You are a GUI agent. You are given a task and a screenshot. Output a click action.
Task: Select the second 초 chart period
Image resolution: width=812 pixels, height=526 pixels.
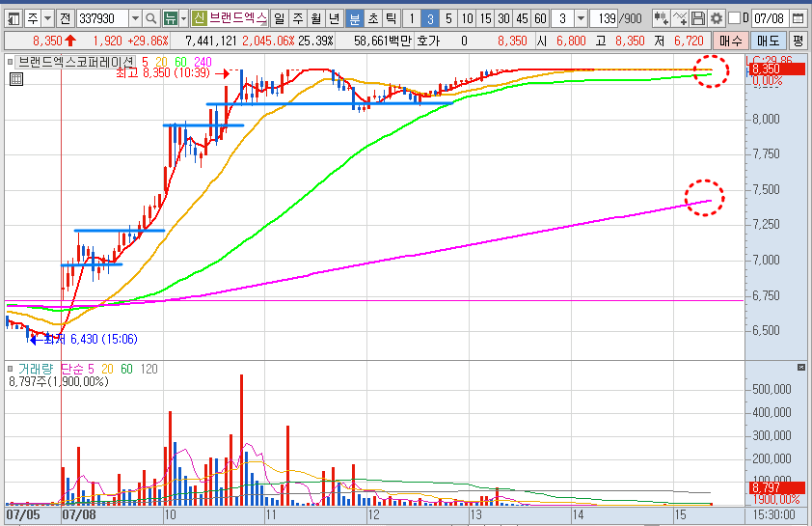tap(373, 19)
